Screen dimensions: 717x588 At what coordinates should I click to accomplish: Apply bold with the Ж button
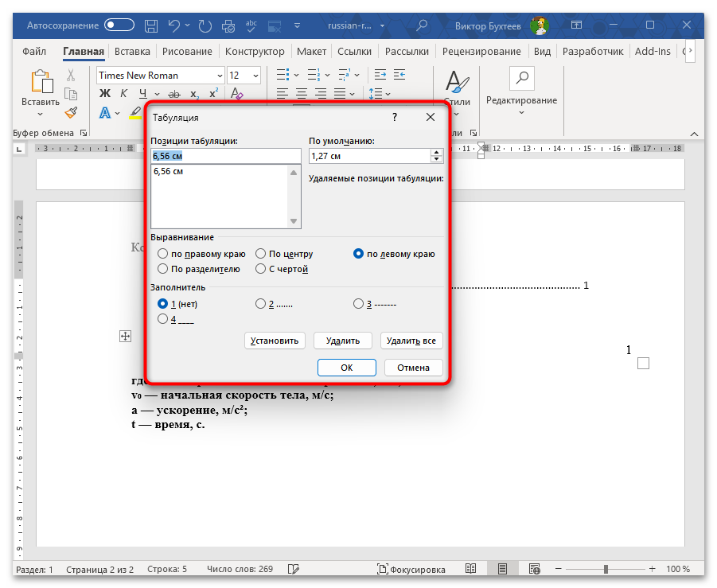tap(105, 94)
